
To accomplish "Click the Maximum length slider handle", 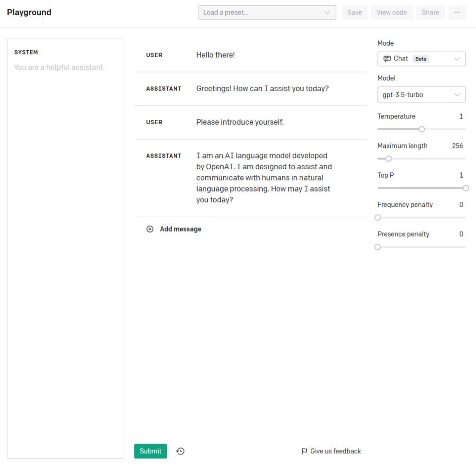I will 389,159.
